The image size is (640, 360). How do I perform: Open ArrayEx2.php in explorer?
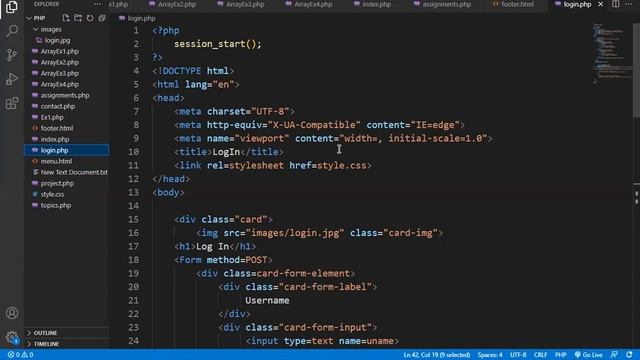(x=60, y=62)
